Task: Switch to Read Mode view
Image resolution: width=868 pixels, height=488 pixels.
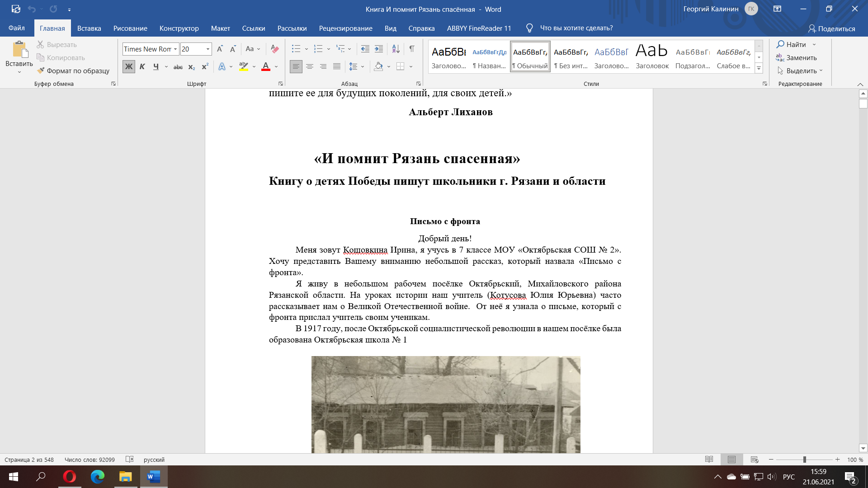Action: [x=709, y=460]
